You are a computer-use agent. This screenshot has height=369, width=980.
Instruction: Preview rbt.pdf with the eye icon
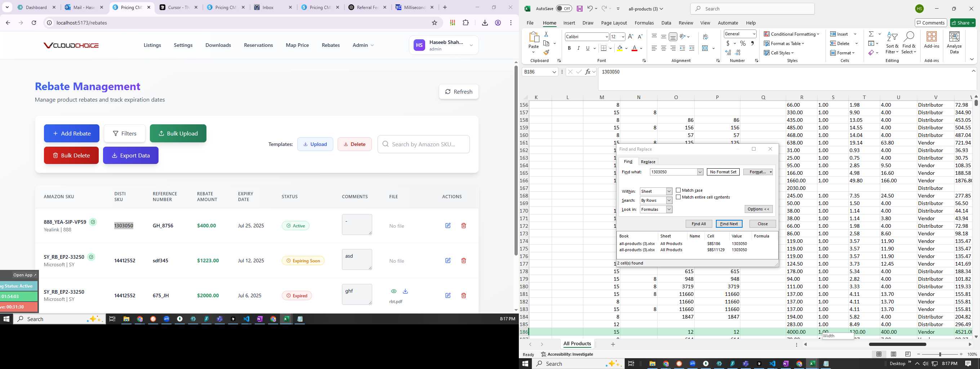(x=394, y=291)
